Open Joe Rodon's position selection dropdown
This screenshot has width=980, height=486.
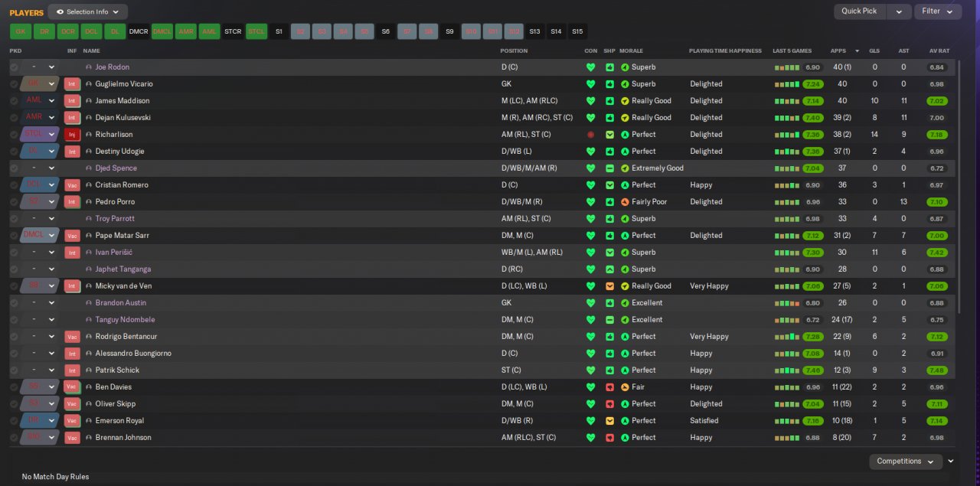40,67
